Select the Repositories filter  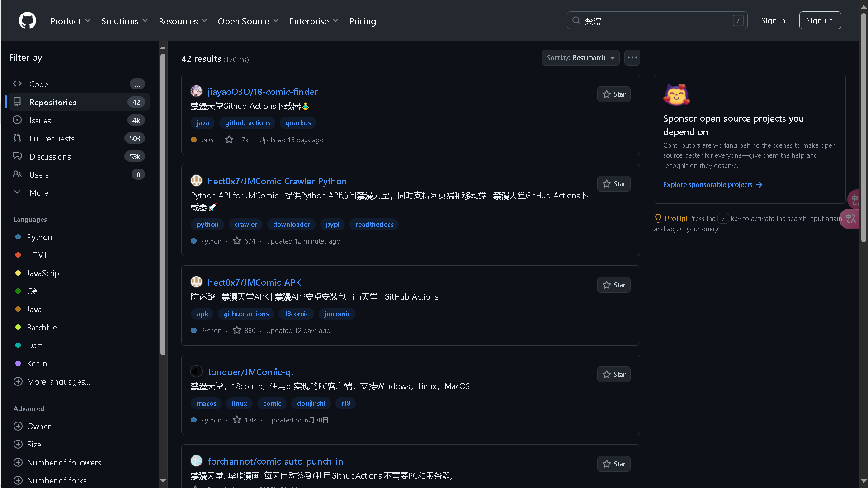[x=79, y=102]
